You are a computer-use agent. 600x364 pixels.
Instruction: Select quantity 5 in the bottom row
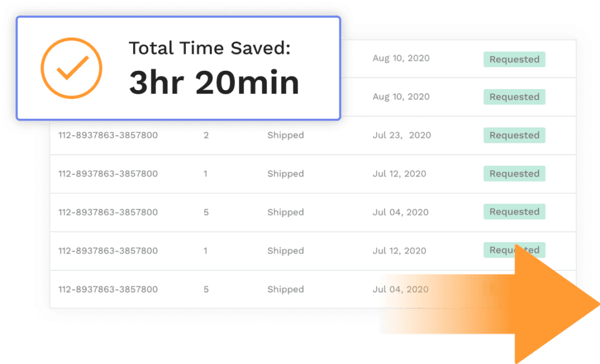[x=206, y=289]
